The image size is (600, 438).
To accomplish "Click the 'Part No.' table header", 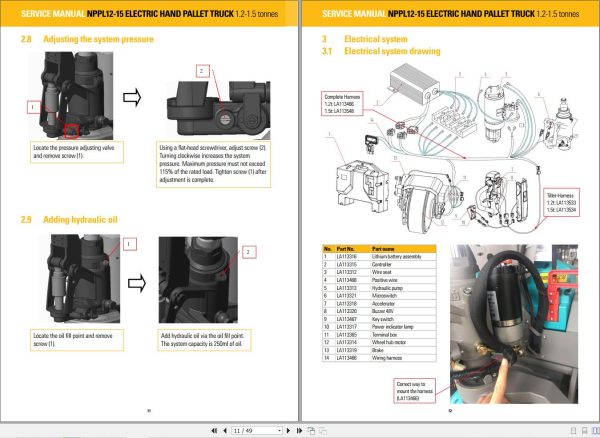I will (345, 249).
